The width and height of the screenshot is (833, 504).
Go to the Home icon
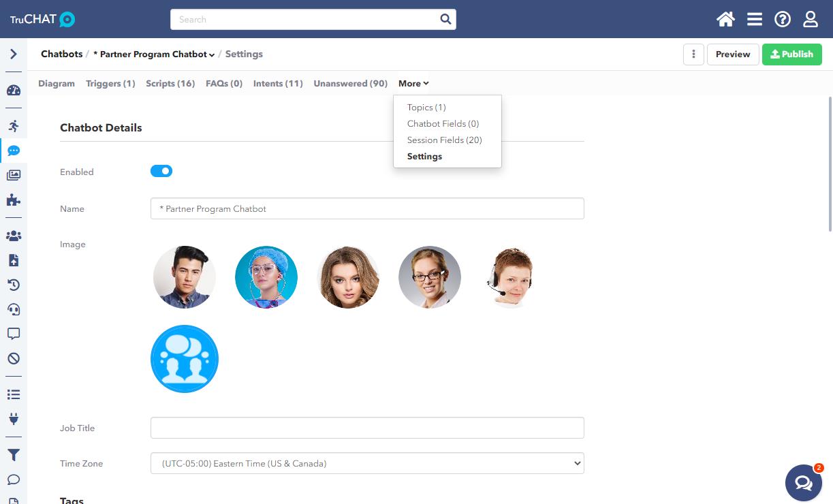tap(726, 19)
